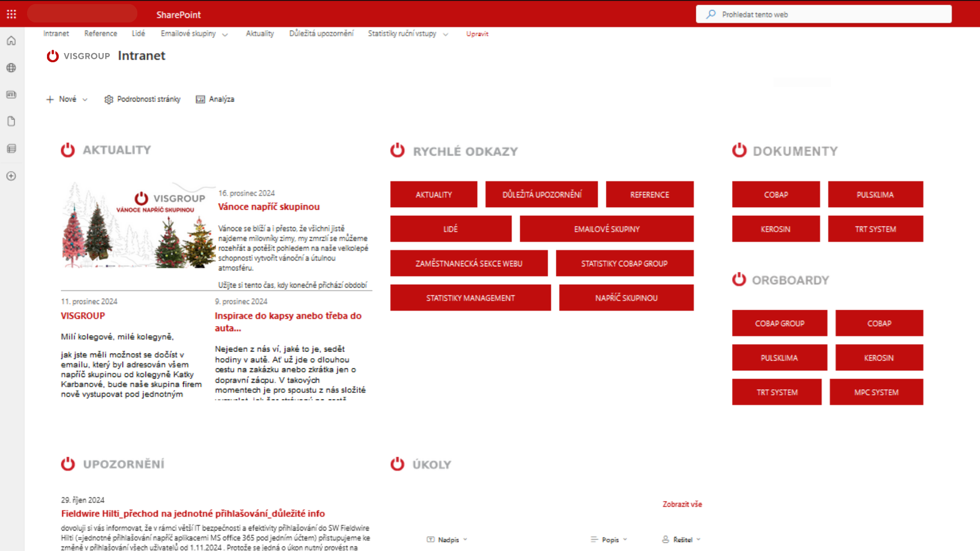Click search magnifier icon

pyautogui.click(x=710, y=14)
